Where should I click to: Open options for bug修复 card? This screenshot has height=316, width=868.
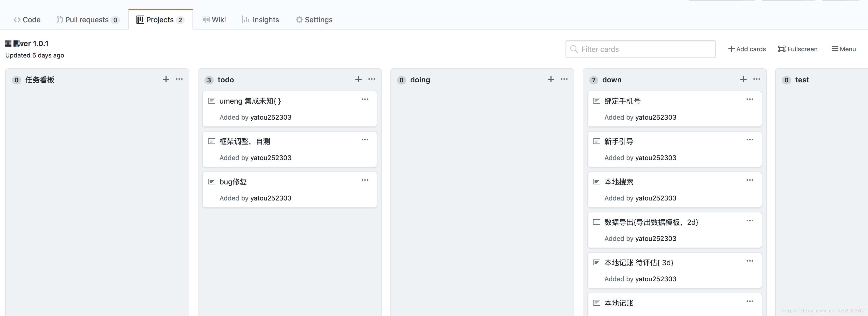coord(365,180)
